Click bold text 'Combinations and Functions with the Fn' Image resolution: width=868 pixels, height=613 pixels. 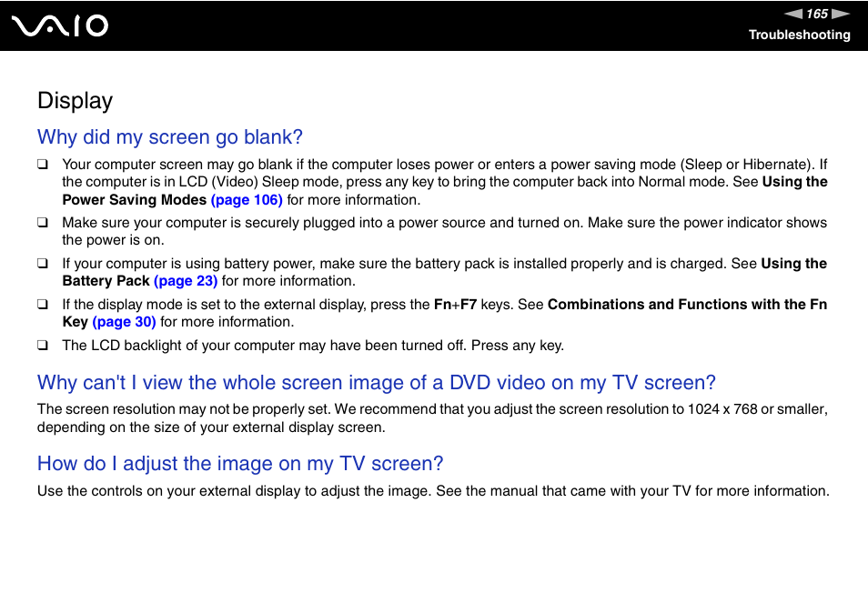coord(687,305)
